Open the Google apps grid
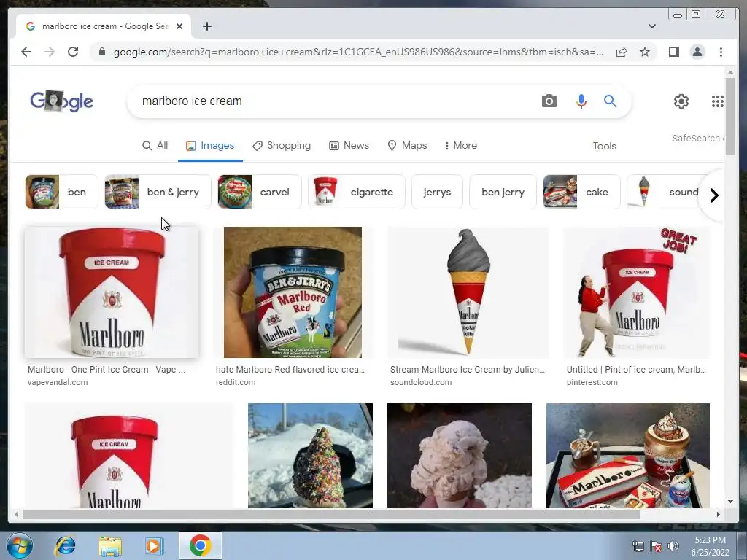 pos(718,101)
